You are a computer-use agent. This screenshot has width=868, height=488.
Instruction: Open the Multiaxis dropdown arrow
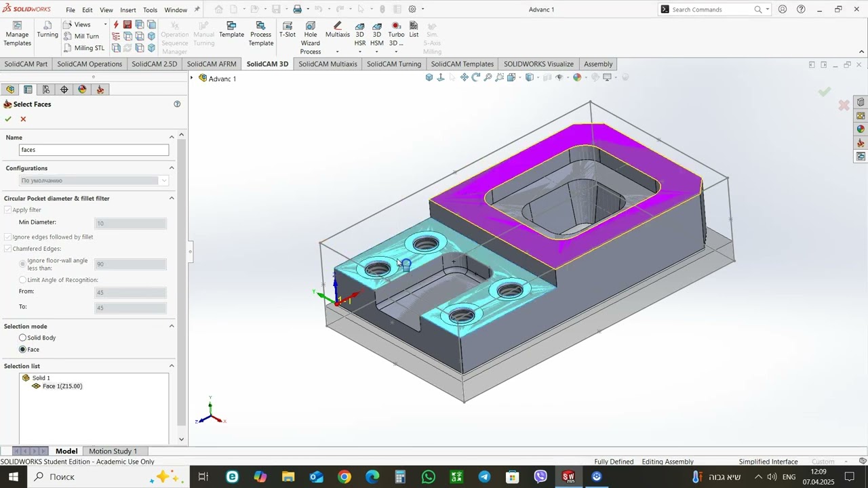pyautogui.click(x=337, y=52)
